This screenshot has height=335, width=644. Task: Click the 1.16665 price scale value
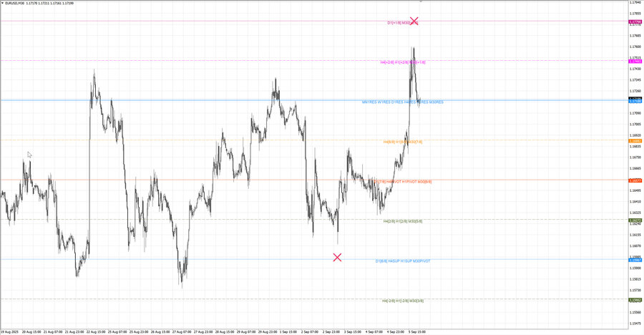click(635, 168)
